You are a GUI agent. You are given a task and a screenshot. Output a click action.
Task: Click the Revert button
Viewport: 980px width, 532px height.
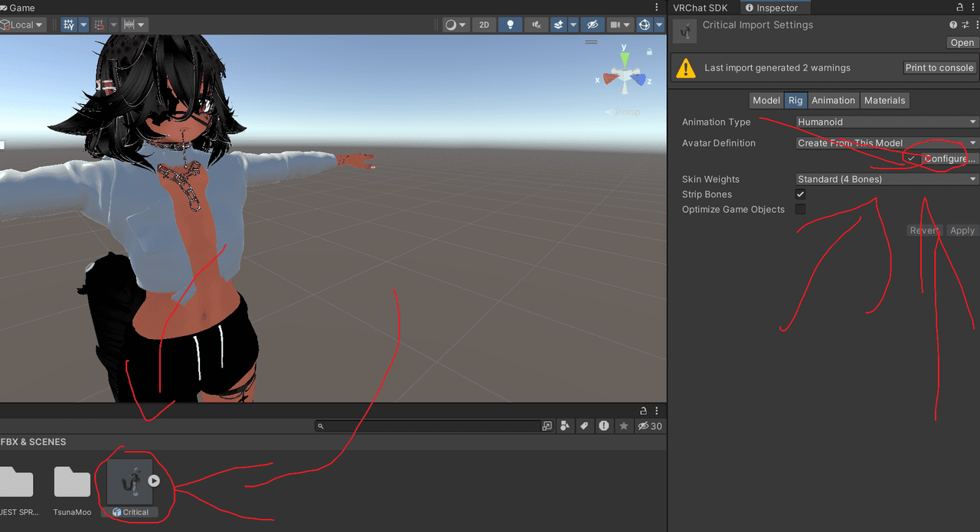[924, 230]
